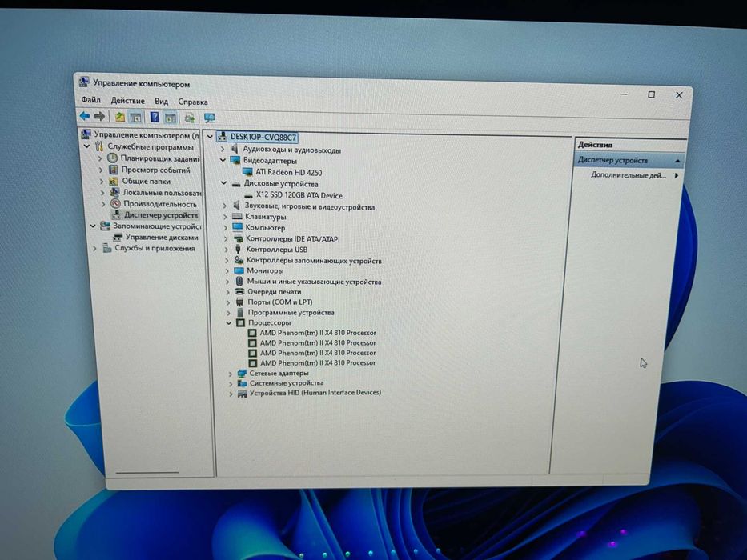
Task: Collapse the Запоминающие устройства branch
Action: [93, 226]
